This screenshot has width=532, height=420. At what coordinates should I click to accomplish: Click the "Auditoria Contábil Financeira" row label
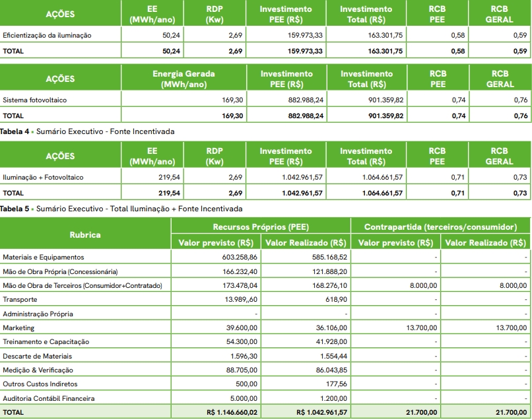(x=48, y=398)
